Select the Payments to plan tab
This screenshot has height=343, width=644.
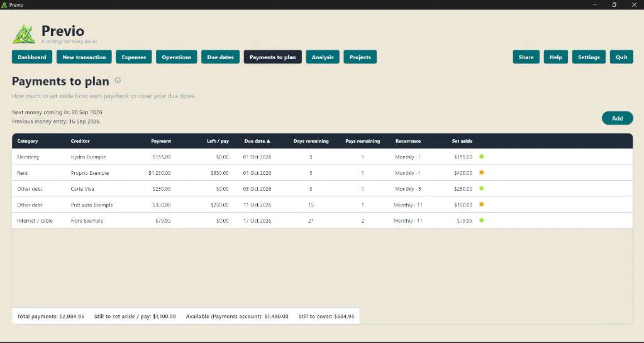click(273, 57)
